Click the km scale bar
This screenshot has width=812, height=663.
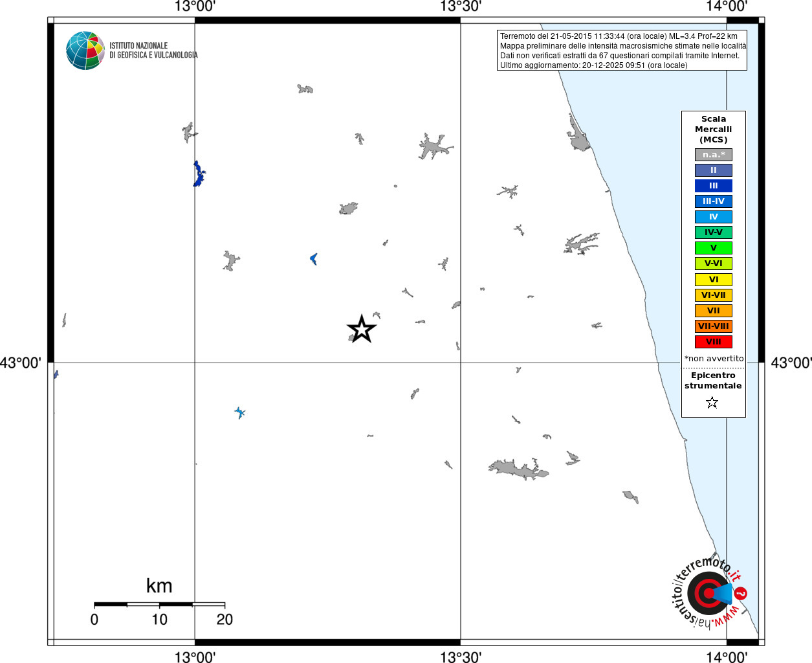(159, 604)
